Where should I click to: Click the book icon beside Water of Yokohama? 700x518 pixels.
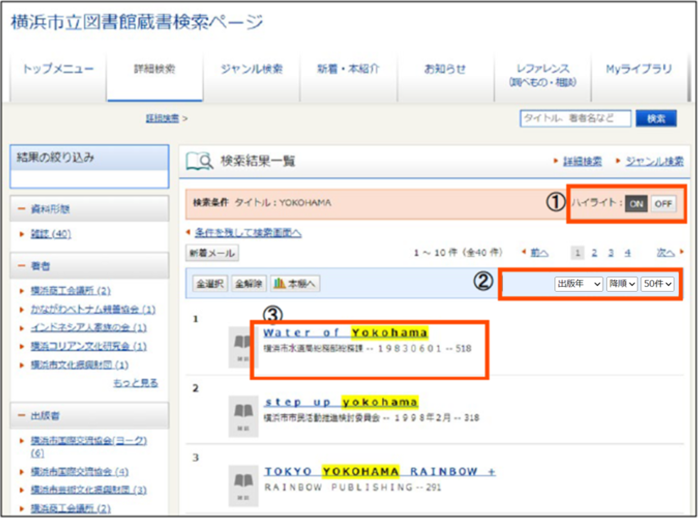(243, 345)
